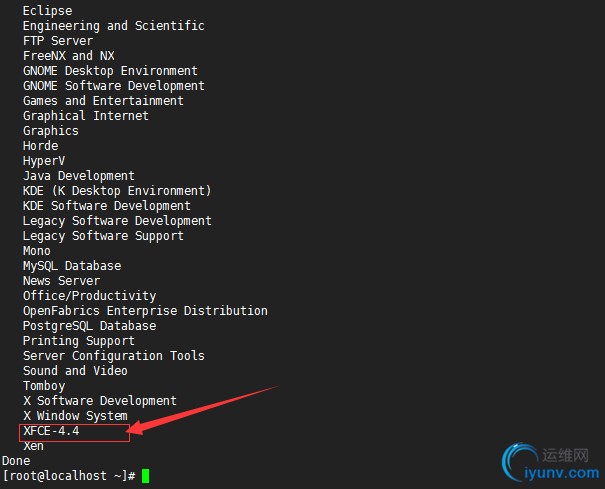Image resolution: width=605 pixels, height=489 pixels.
Task: Click the KDE (K Desktop Environment) line
Action: [x=117, y=191]
